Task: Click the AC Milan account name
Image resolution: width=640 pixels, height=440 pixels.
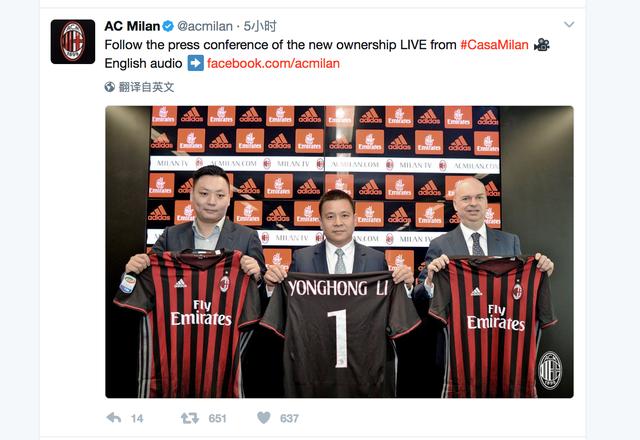Action: (132, 26)
